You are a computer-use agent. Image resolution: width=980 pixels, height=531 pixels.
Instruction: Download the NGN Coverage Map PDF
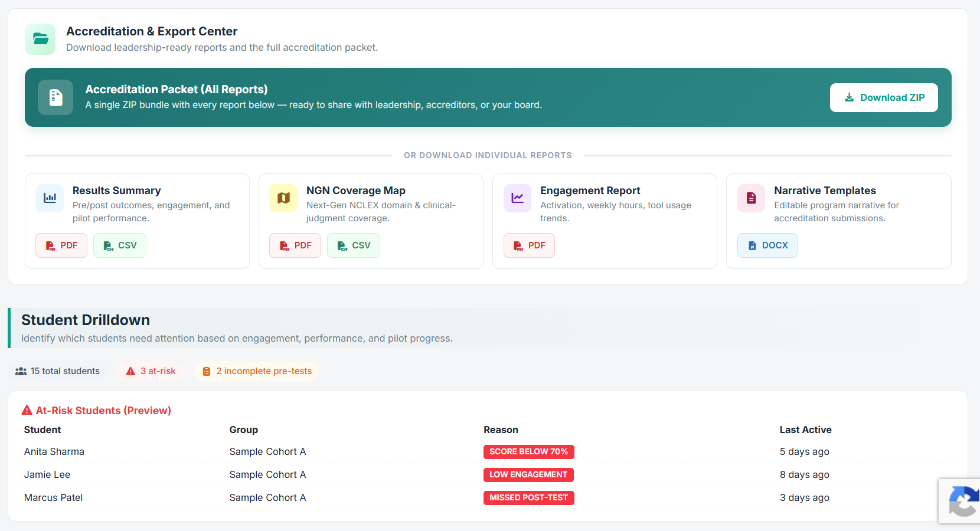point(295,245)
